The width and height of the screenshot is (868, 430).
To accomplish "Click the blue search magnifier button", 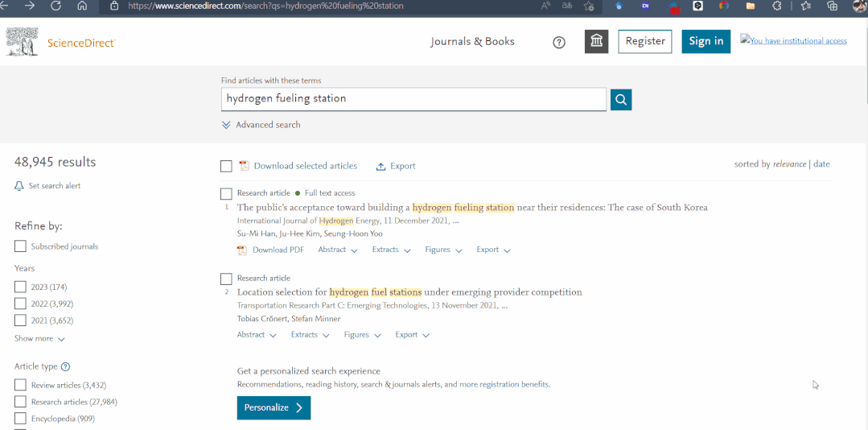I will coord(620,99).
